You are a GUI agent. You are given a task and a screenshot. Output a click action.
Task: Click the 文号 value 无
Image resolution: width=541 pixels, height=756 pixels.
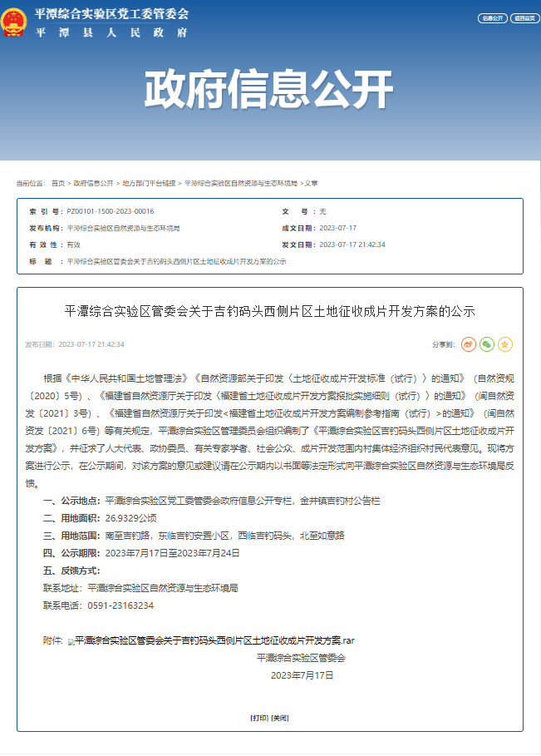(322, 211)
